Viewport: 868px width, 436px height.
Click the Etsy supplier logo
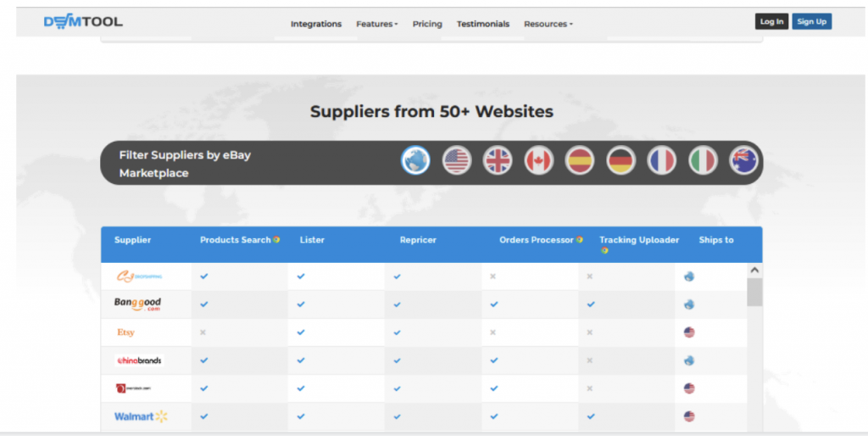point(125,333)
